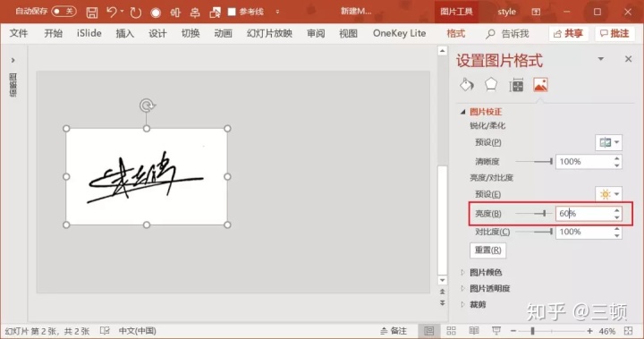Switch to the 设计 tab

[157, 33]
